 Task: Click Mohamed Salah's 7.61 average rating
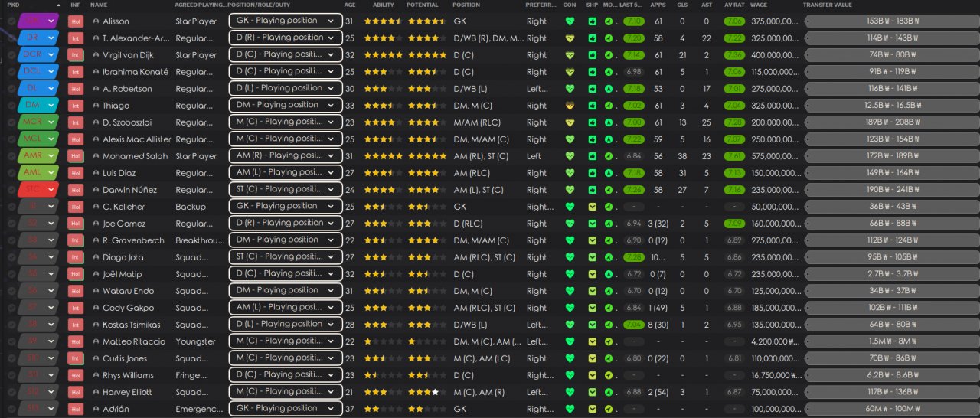point(734,156)
